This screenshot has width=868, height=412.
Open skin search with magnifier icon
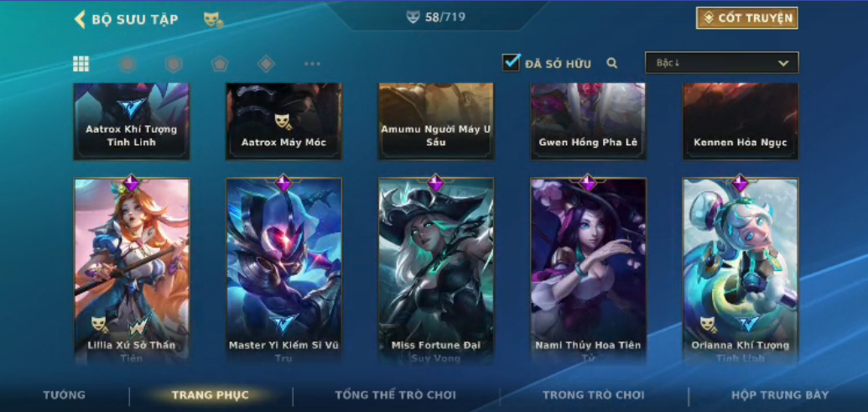[x=611, y=63]
